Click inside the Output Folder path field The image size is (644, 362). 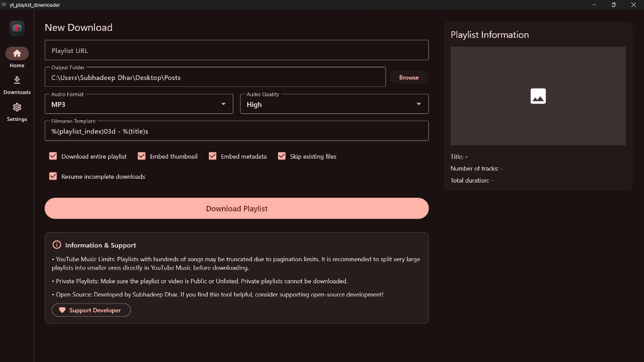[215, 77]
